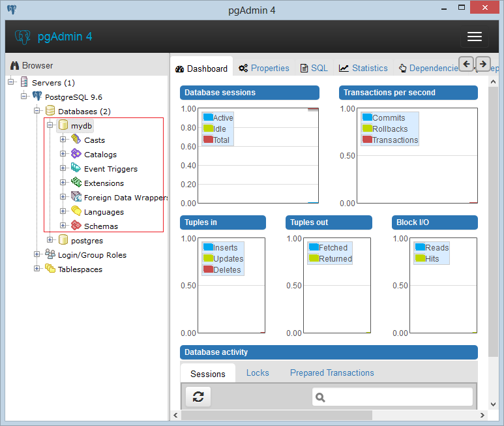Open the Dependencies tab
Viewport: 504px width, 426px height.
coord(428,68)
